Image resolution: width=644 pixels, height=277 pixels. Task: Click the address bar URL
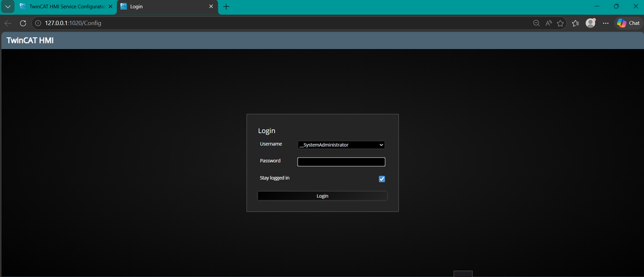73,23
